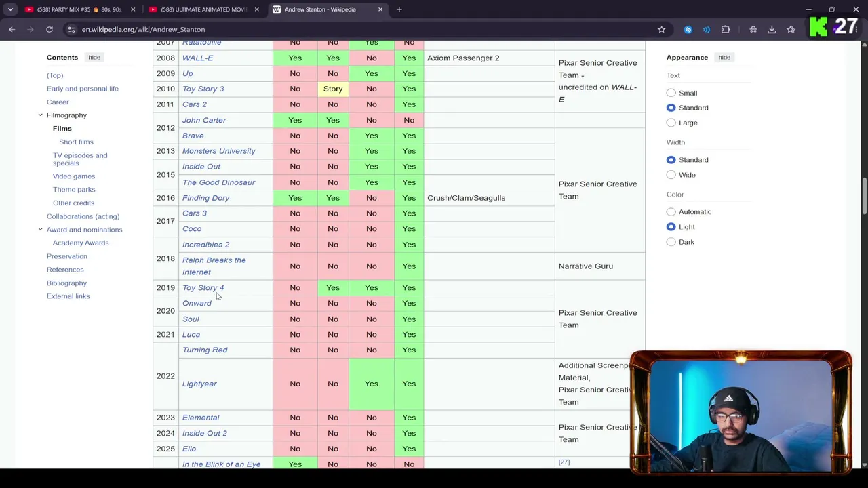Open the Finding Dory article link
The height and width of the screenshot is (488, 868).
(x=205, y=198)
